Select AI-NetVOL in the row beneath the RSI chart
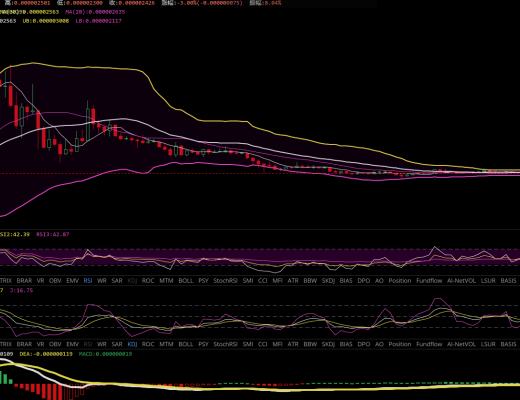This screenshot has height=400, width=520. tap(461, 281)
